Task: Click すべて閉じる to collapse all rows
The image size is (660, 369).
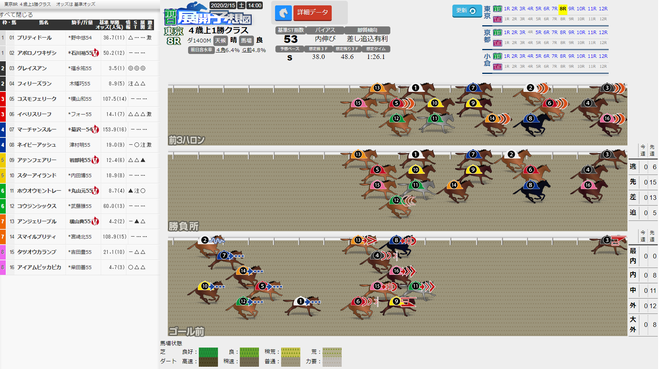Action: click(x=16, y=15)
